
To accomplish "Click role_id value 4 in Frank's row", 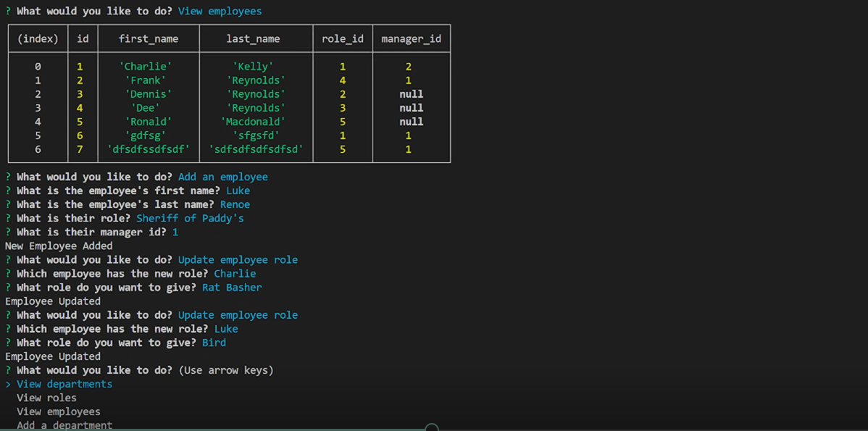I will pos(343,80).
